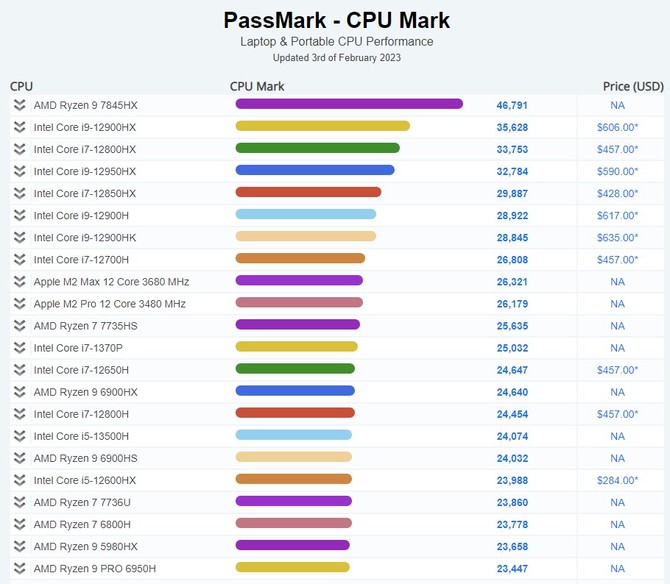The height and width of the screenshot is (584, 670).
Task: Click the $284.00* price
Action: pyautogui.click(x=617, y=481)
